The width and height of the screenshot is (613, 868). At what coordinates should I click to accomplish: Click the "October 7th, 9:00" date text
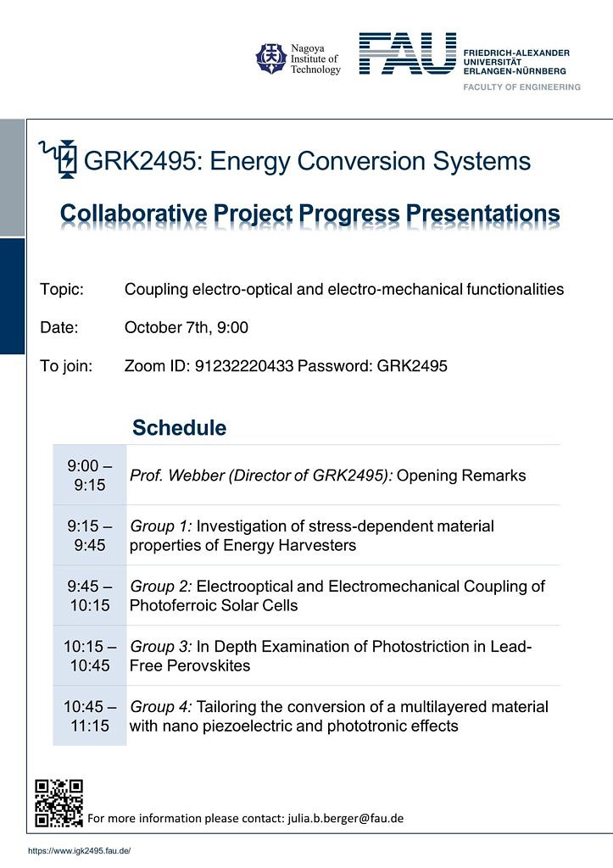coord(186,328)
